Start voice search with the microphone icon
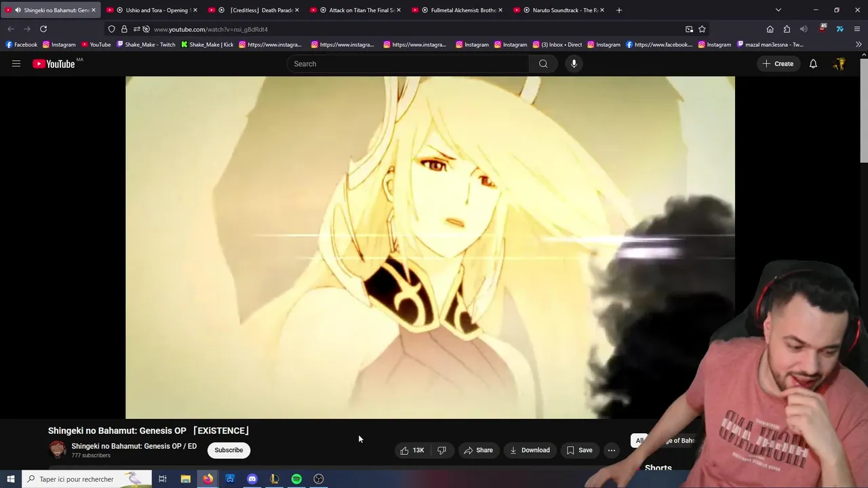868x488 pixels. (x=574, y=64)
